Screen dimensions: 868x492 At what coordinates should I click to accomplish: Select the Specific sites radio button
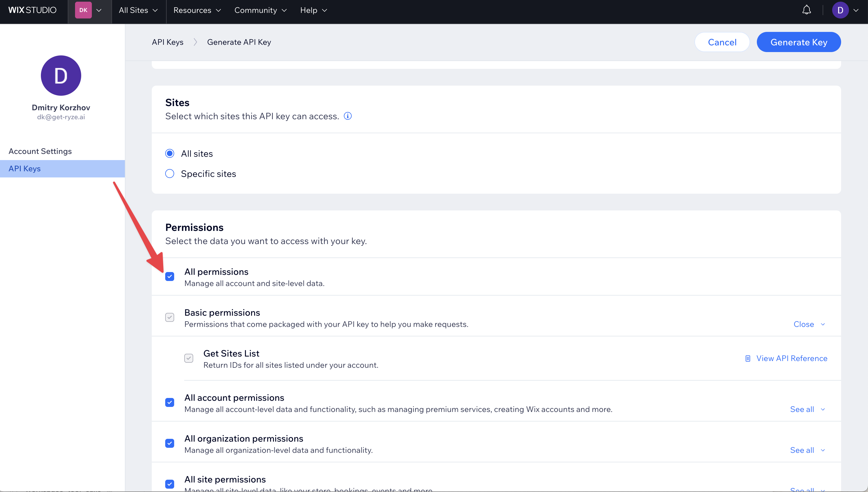[170, 174]
